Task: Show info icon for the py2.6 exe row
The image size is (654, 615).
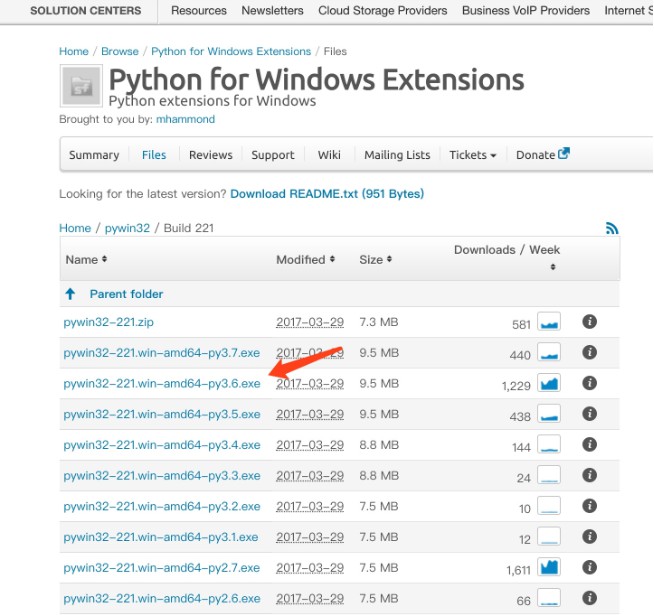Action: (589, 598)
